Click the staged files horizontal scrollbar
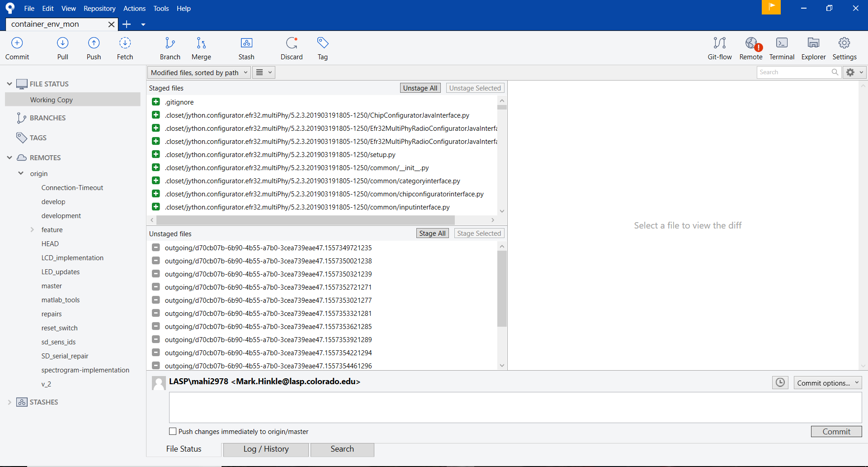 [306, 220]
